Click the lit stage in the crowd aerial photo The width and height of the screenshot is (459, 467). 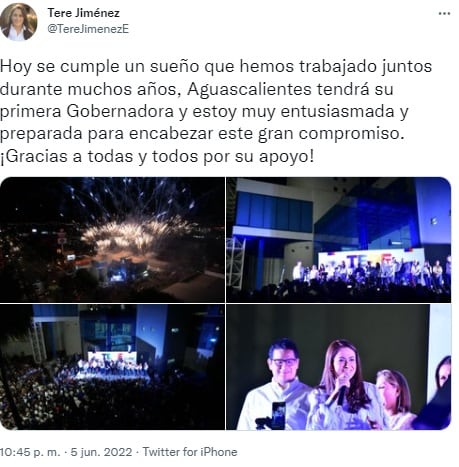click(x=112, y=365)
